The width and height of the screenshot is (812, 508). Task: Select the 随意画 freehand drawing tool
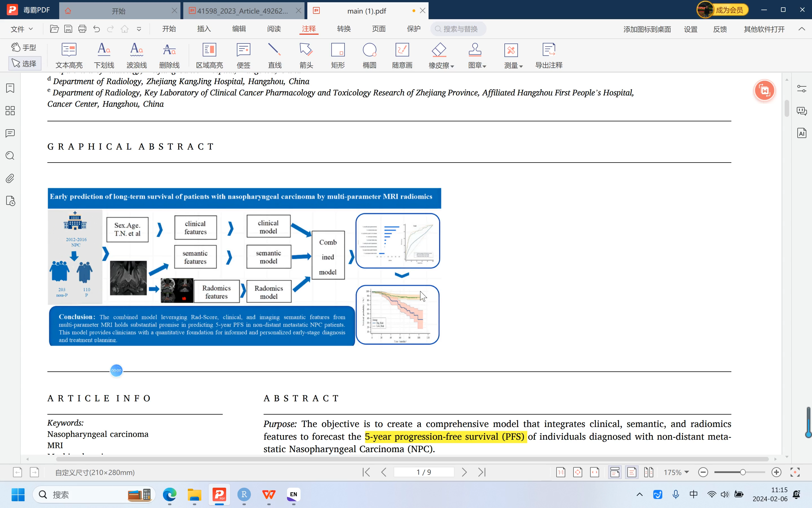[402, 55]
